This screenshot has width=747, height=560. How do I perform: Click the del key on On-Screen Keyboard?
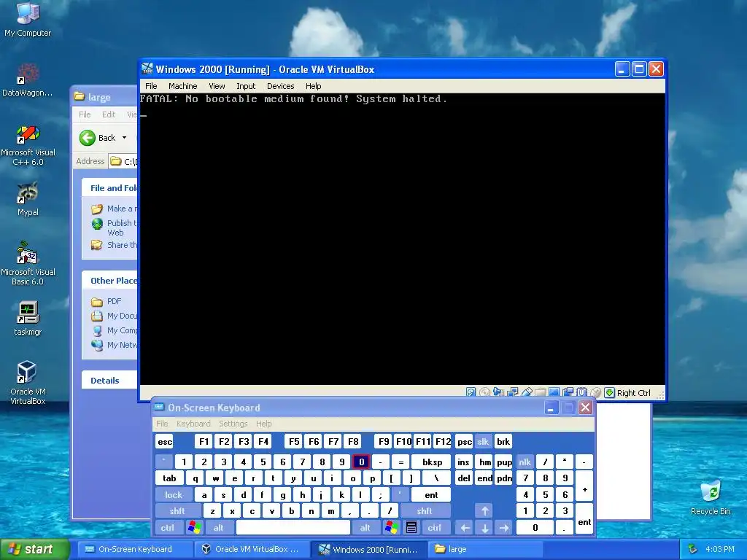[465, 478]
